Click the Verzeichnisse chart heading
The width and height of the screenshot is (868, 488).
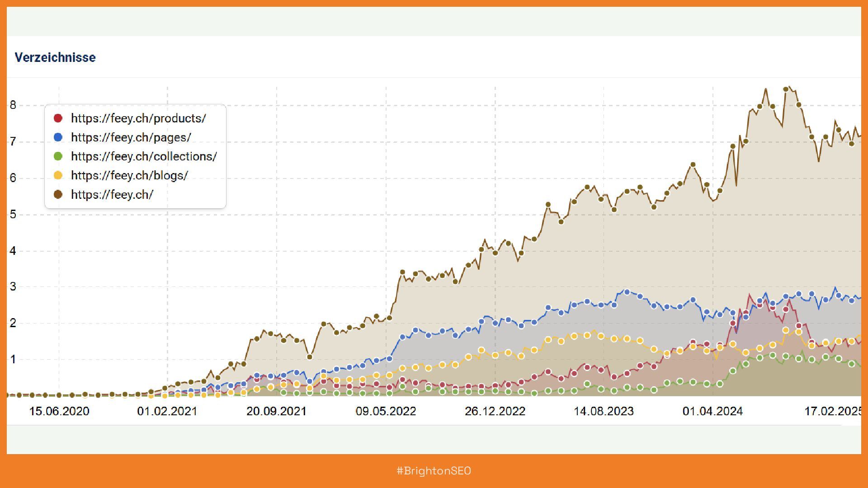tap(55, 57)
